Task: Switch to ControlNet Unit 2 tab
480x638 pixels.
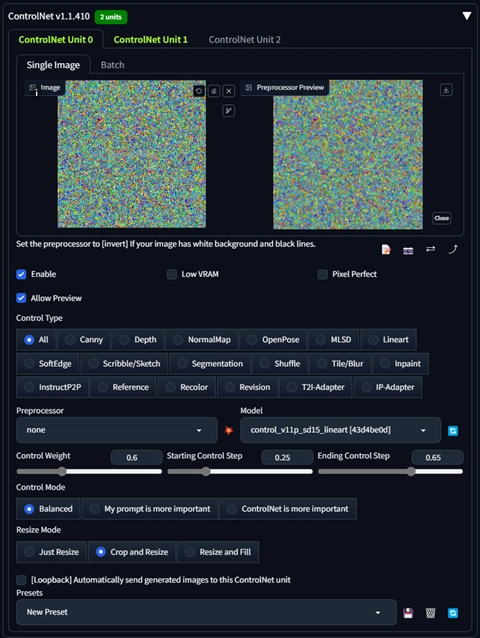Action: pos(244,40)
